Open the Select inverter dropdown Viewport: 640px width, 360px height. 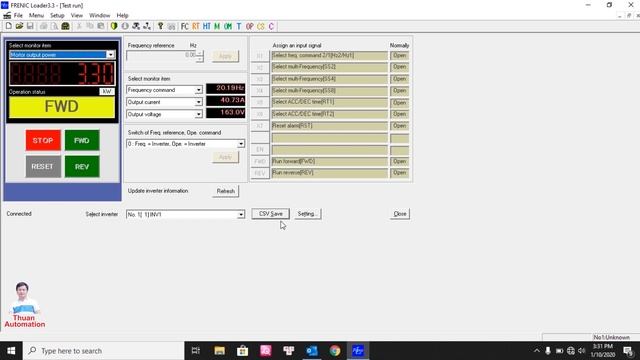241,214
